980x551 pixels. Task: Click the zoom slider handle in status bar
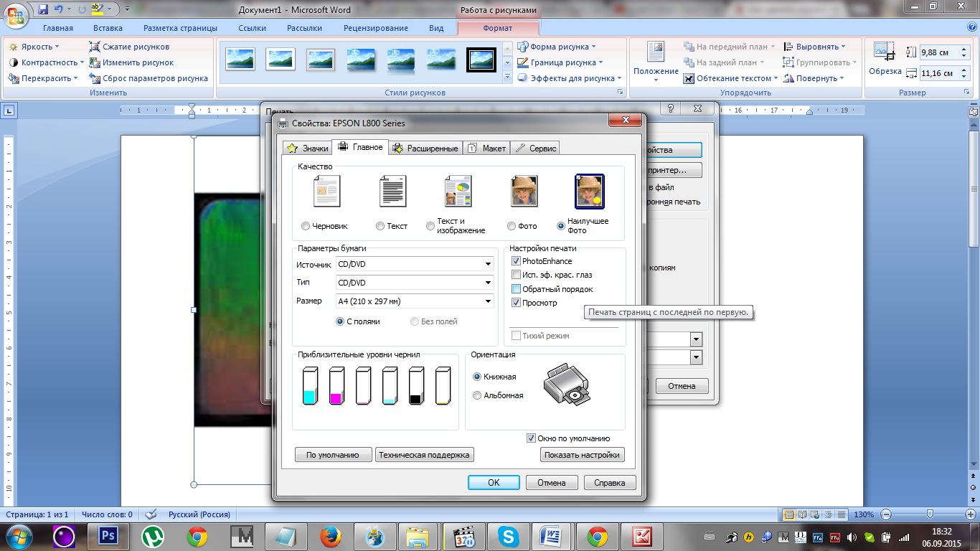(930, 514)
